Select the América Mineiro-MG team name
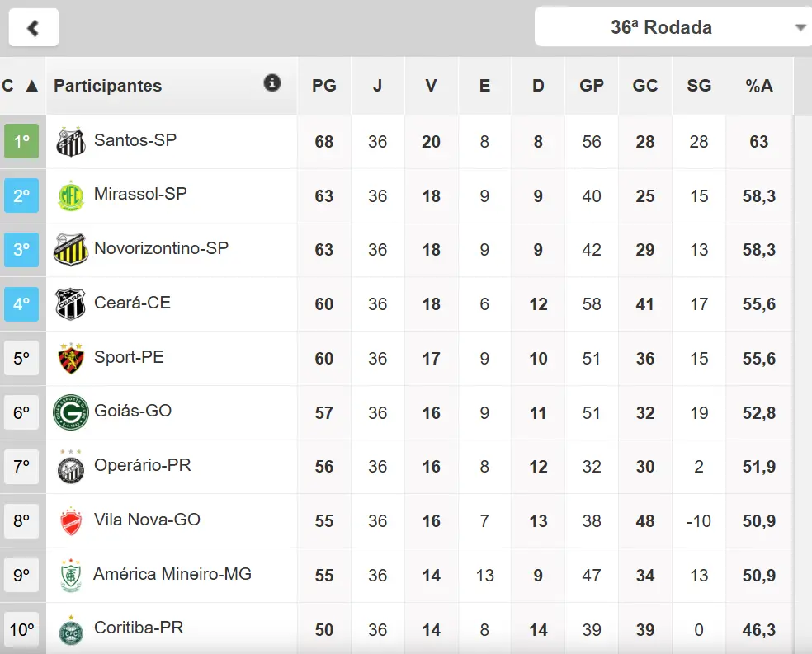This screenshot has height=654, width=812. coord(172,574)
